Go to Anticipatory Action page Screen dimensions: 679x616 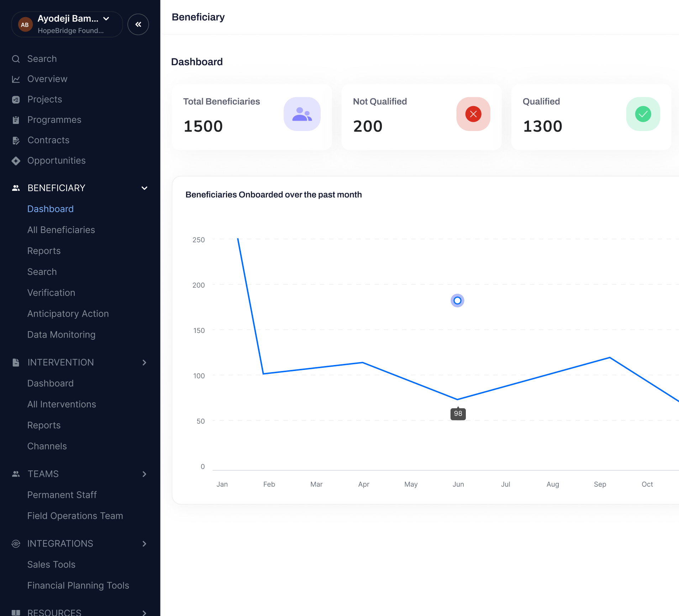point(68,314)
